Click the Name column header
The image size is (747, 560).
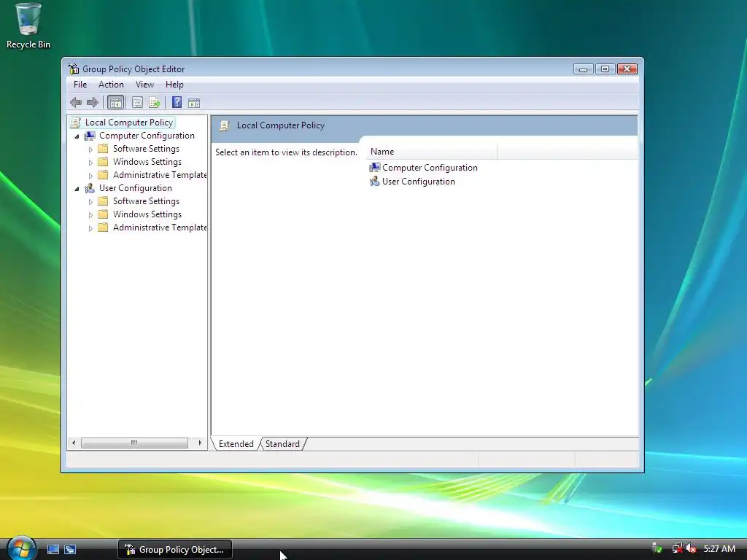pyautogui.click(x=432, y=152)
